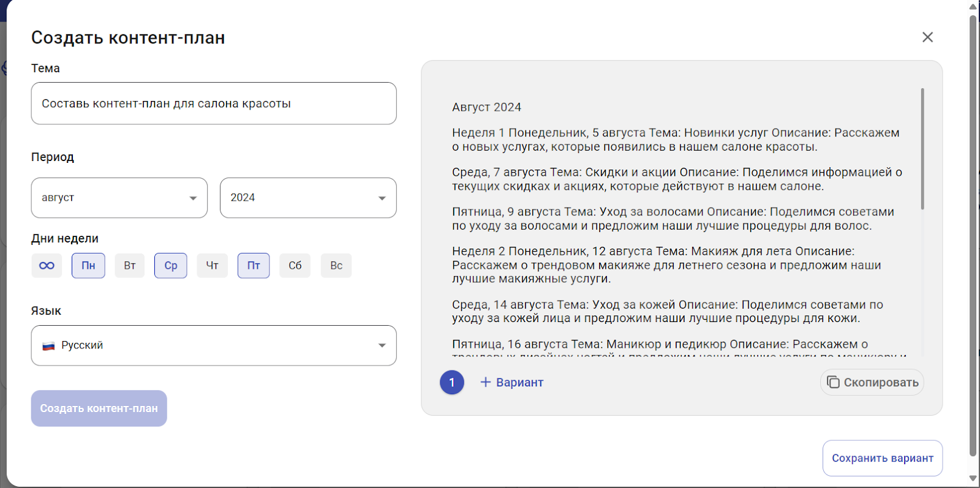The image size is (980, 488).
Task: Enable Saturday (Сб) day chip
Action: pos(295,266)
